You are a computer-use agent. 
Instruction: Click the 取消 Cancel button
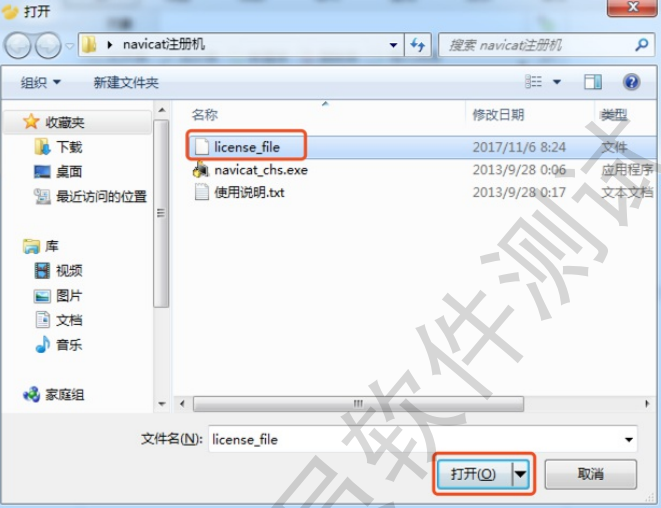pyautogui.click(x=590, y=474)
